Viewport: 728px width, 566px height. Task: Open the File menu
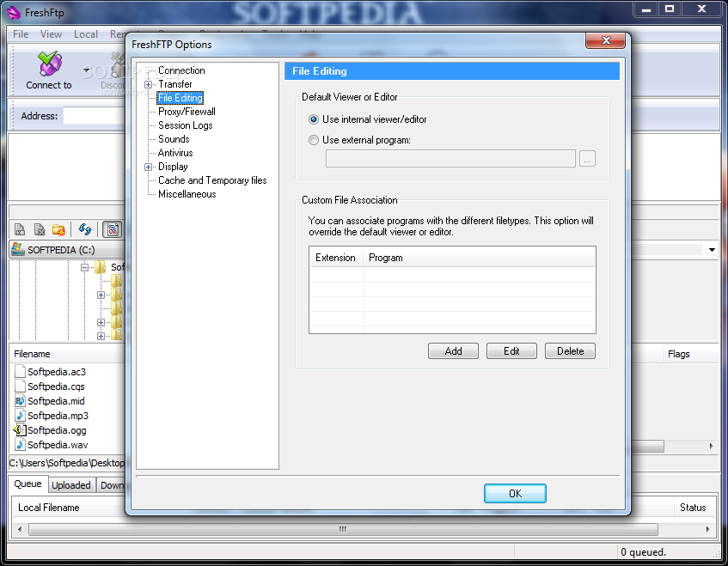tap(21, 34)
